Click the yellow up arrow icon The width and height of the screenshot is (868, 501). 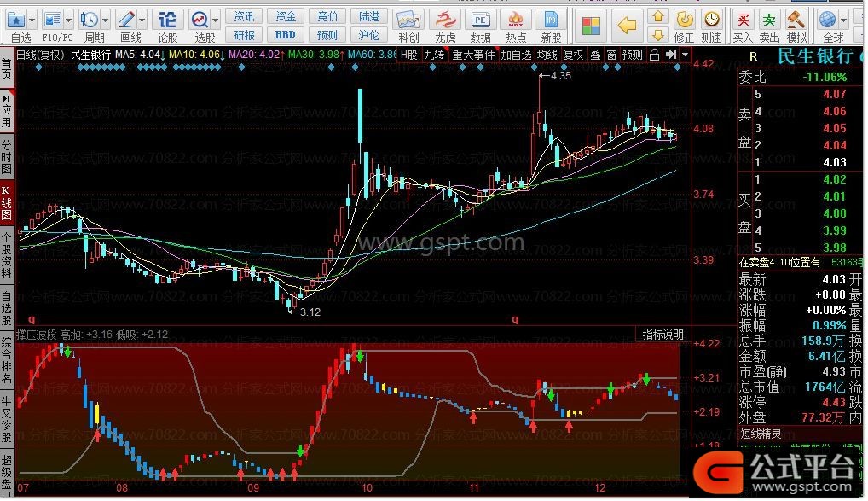[658, 16]
